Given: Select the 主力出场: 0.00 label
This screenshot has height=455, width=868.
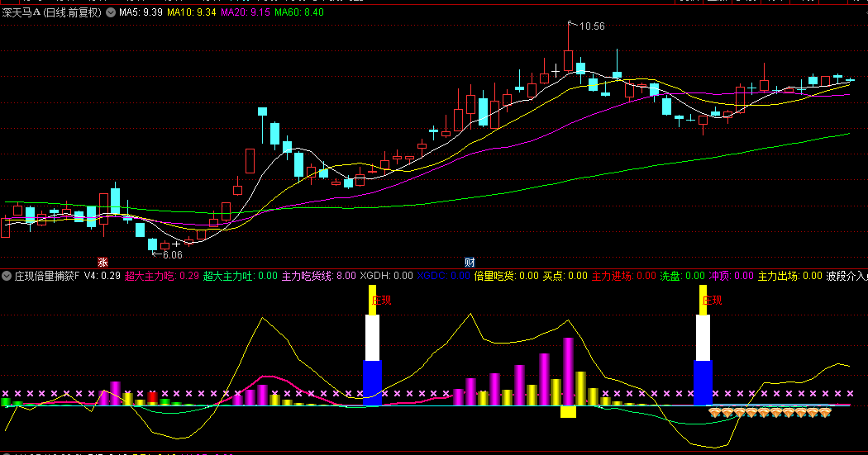Looking at the screenshot, I should (790, 276).
